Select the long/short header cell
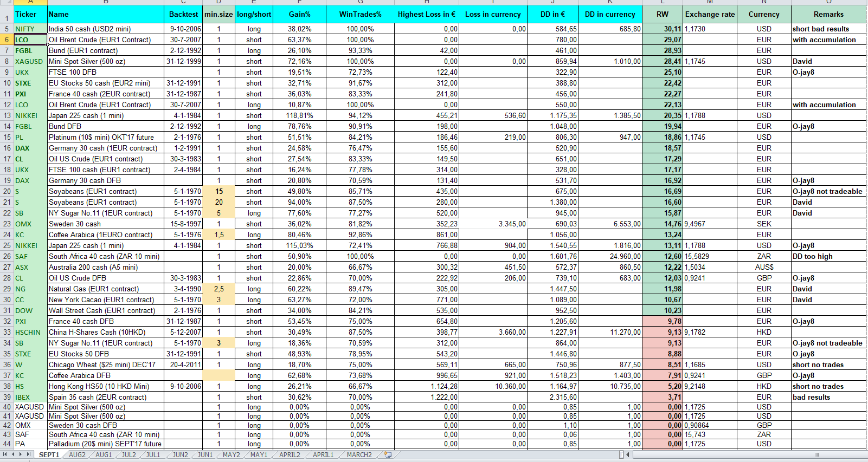The width and height of the screenshot is (868, 462). 254,14
